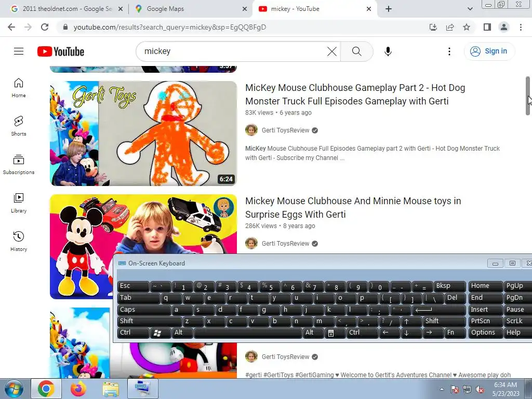Share this page icon in address bar

(x=450, y=27)
